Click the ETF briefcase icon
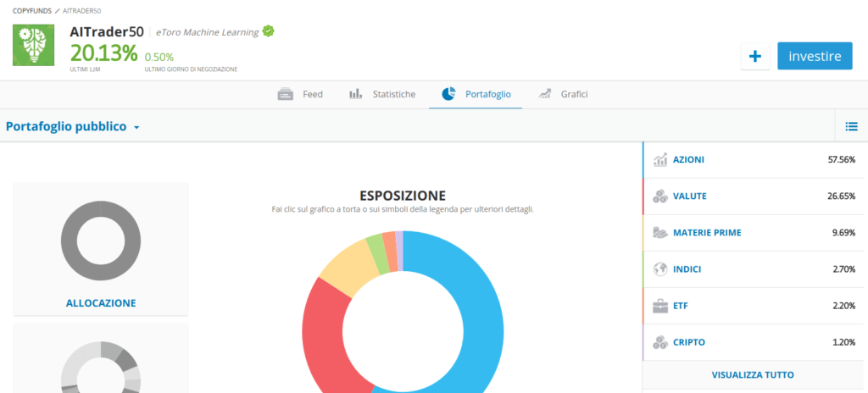Viewport: 868px width, 393px height. pos(659,306)
